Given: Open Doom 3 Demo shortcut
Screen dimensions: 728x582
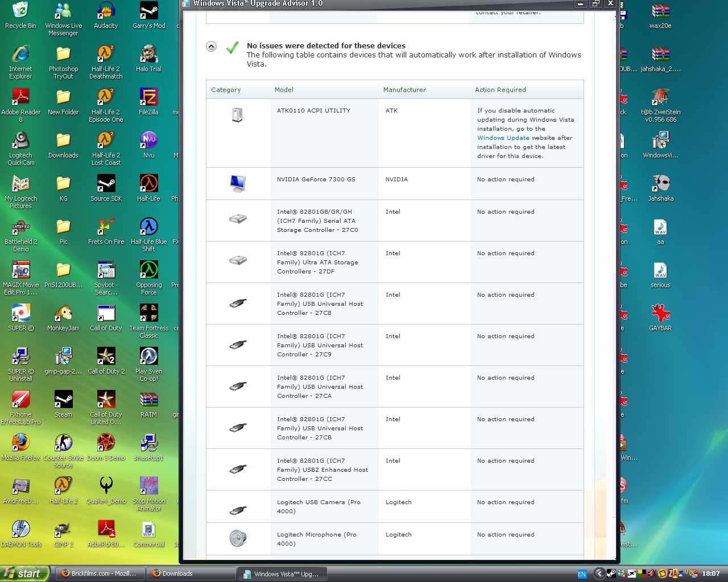Looking at the screenshot, I should pyautogui.click(x=106, y=448).
